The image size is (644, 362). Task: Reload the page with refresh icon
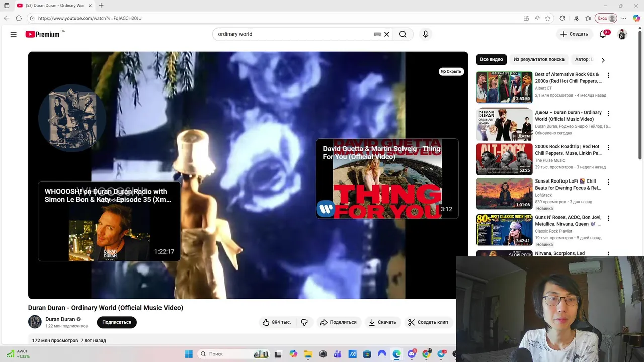point(19,18)
